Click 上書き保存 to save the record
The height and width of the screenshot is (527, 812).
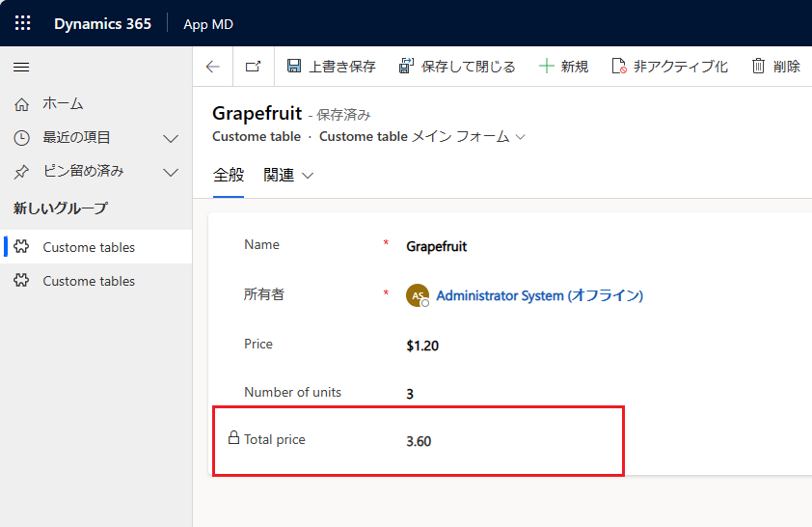(331, 67)
